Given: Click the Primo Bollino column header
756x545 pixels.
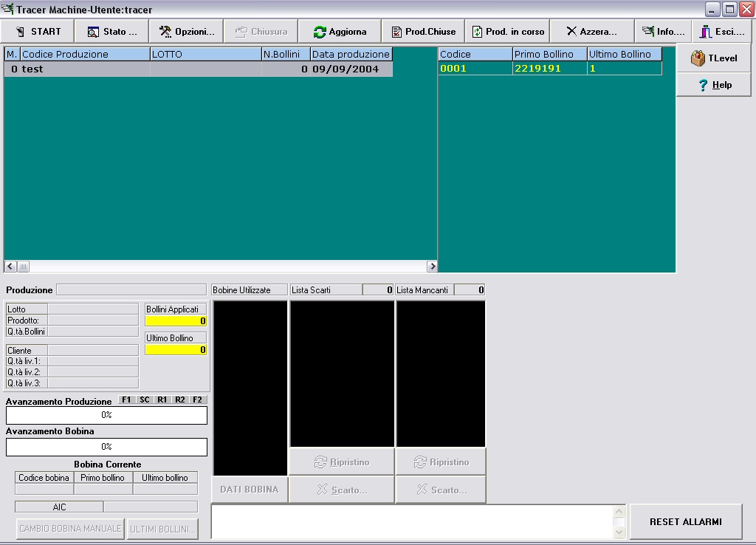Looking at the screenshot, I should [x=549, y=54].
